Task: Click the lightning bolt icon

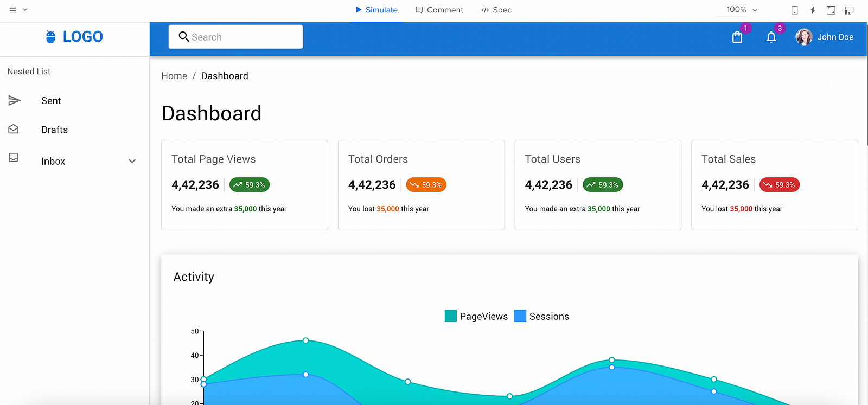Action: (813, 10)
